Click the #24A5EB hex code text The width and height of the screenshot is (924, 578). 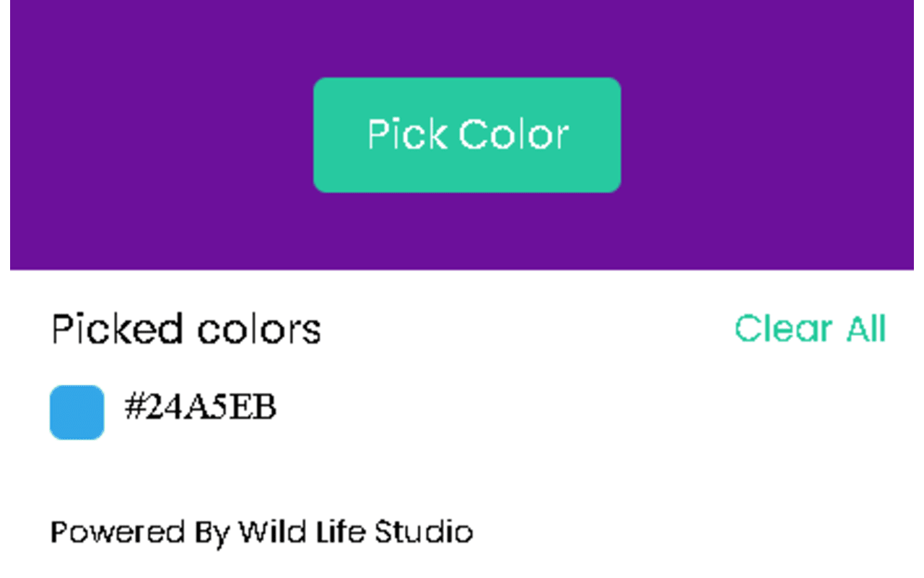(x=200, y=408)
